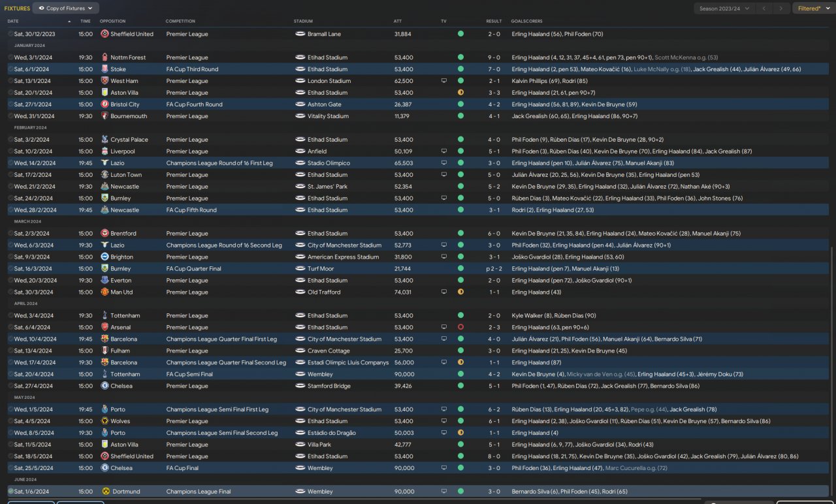Open the Filtered dropdown
The width and height of the screenshot is (836, 504).
[813, 8]
